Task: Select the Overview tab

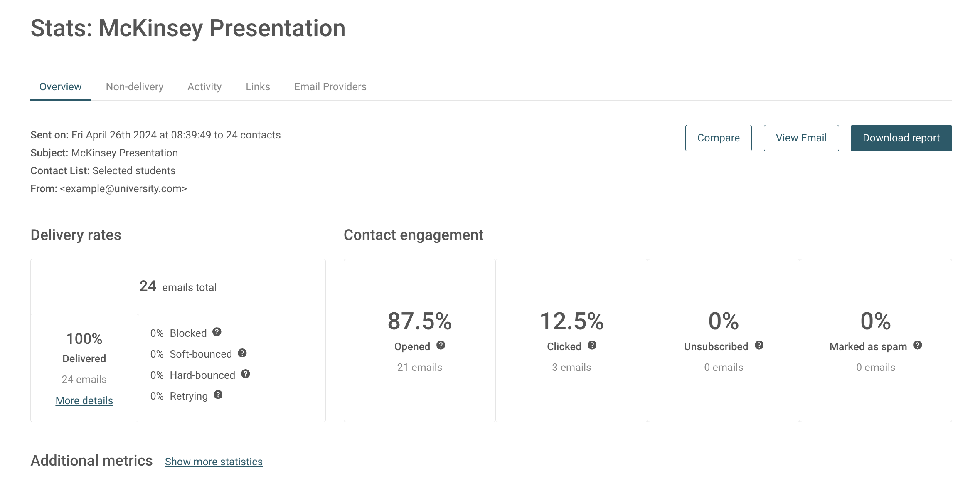Action: click(x=60, y=86)
